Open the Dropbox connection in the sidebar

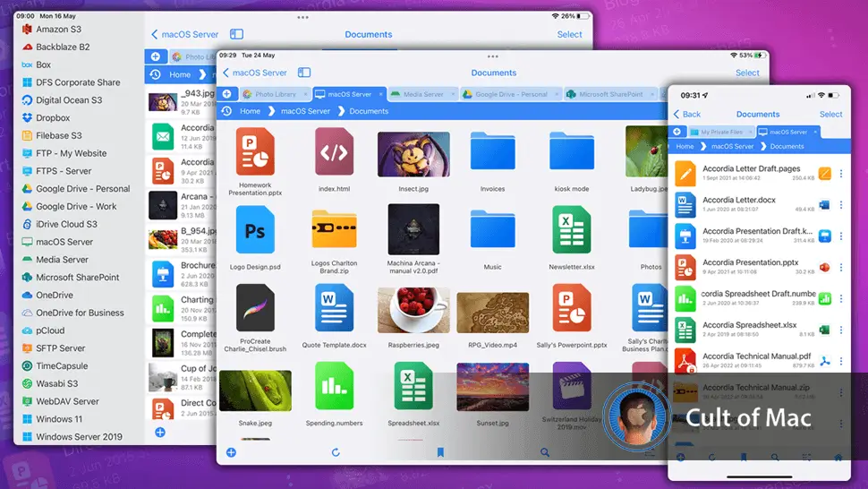coord(53,117)
